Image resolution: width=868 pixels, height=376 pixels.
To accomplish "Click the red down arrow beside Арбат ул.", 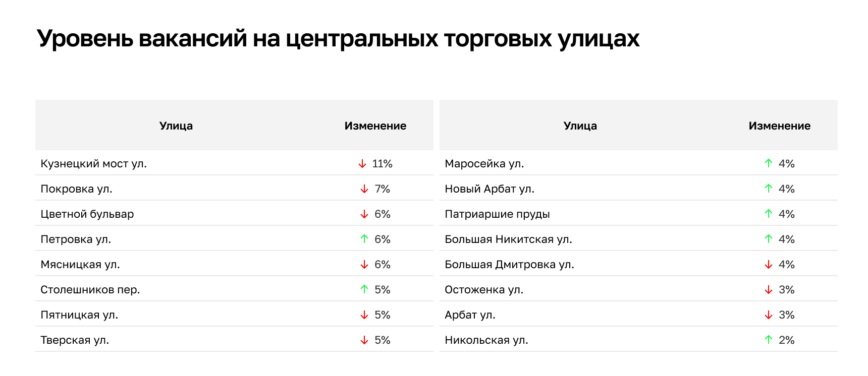I will (769, 315).
